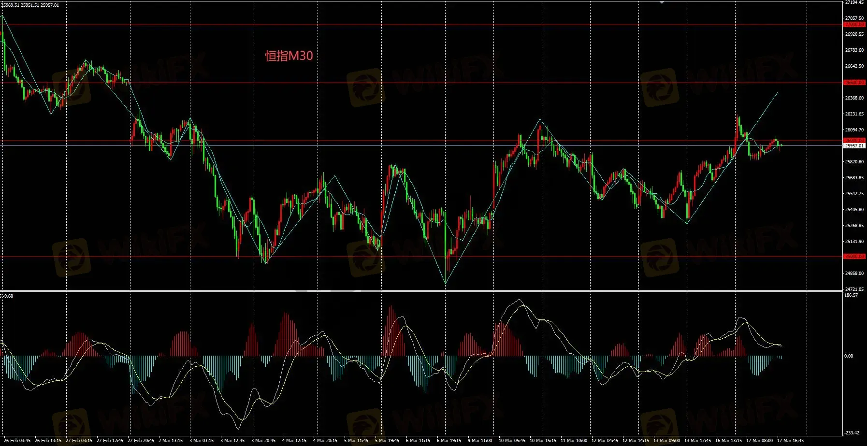
Task: Click the indicator value label reading -9.60
Action: coord(8,296)
